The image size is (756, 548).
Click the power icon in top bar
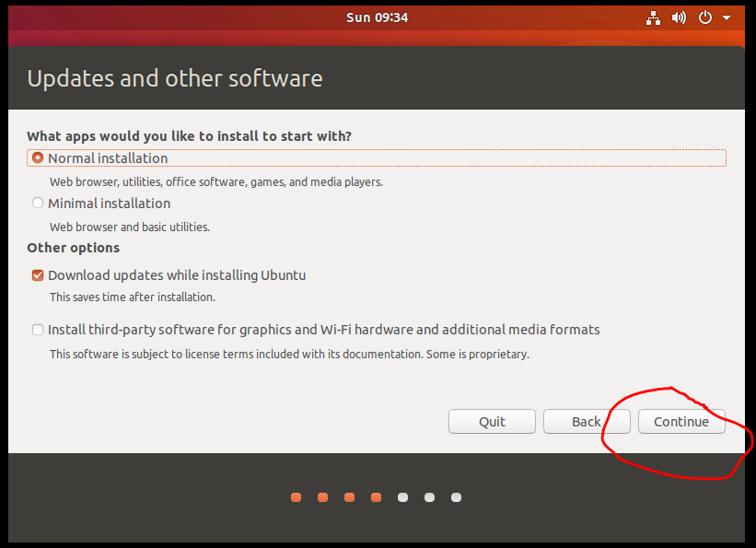[704, 17]
